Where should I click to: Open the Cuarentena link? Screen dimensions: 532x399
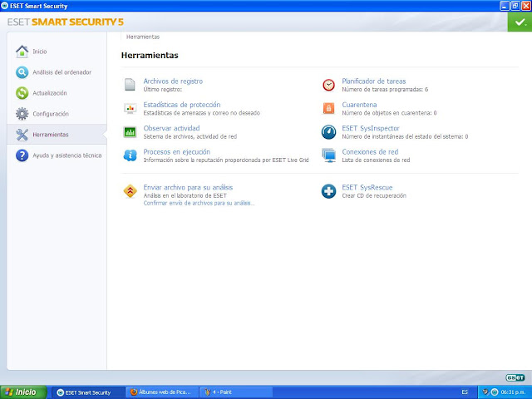(x=359, y=105)
